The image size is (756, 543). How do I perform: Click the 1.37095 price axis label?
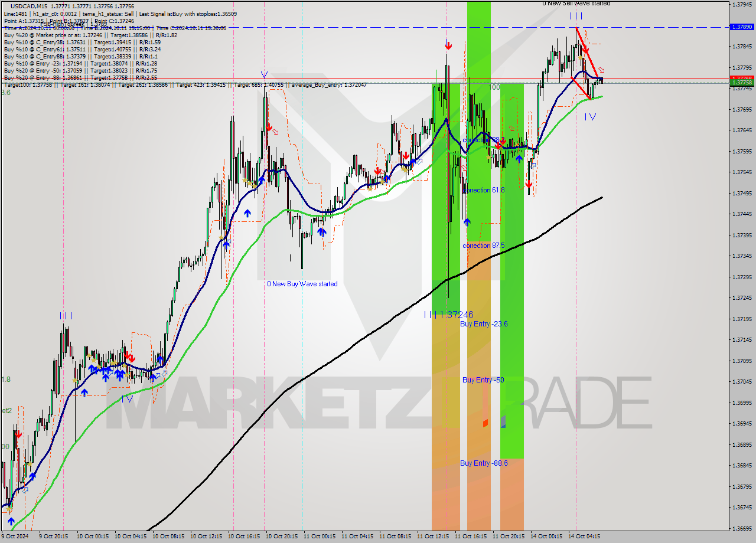tap(742, 361)
